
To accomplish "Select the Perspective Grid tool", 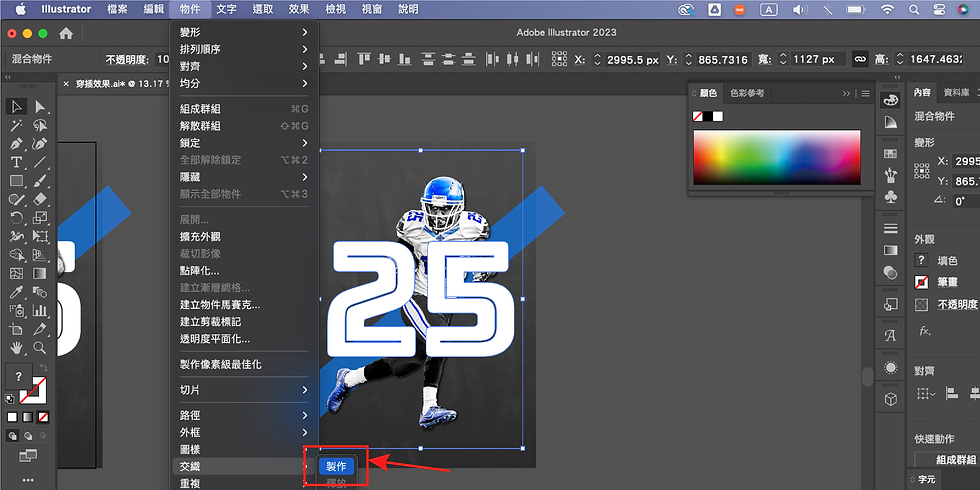I will (40, 255).
